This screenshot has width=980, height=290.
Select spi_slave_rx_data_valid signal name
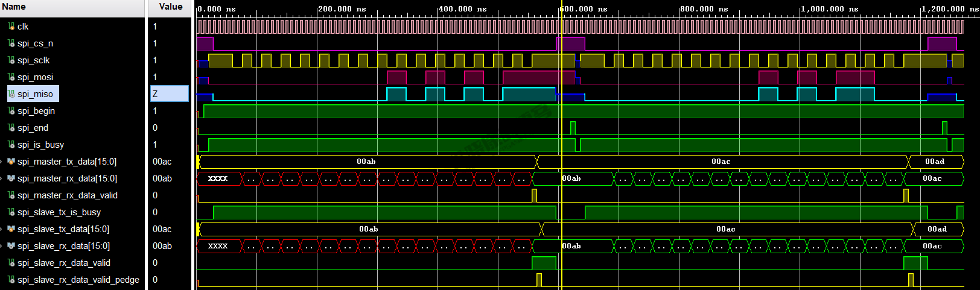click(64, 263)
